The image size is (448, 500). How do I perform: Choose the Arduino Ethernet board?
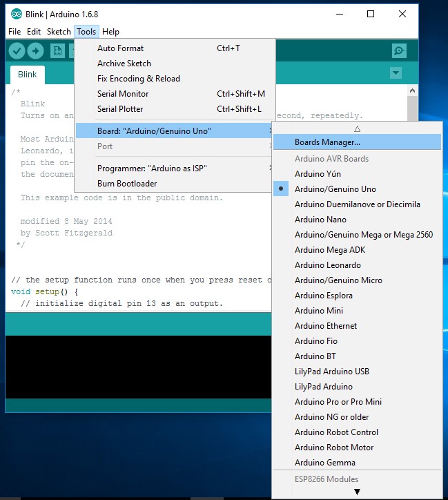[357, 326]
